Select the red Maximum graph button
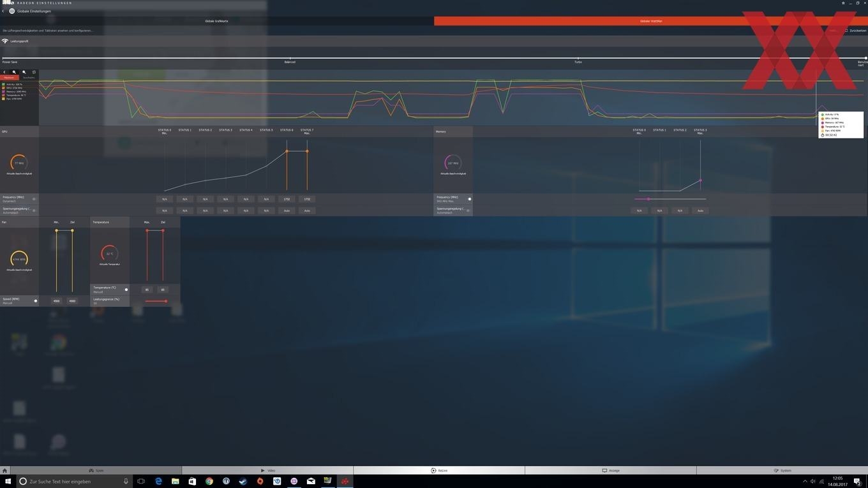The image size is (868, 488). click(x=10, y=78)
